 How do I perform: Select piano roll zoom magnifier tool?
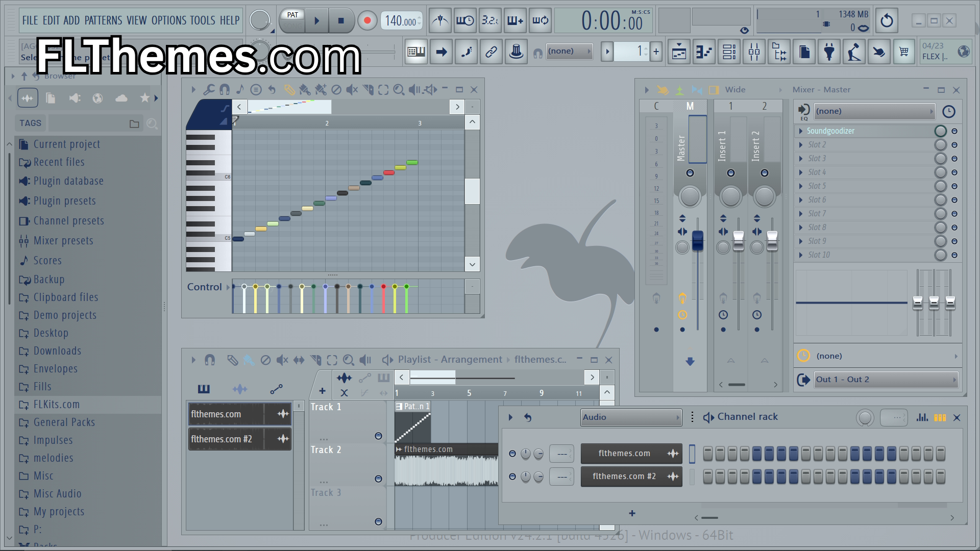399,90
